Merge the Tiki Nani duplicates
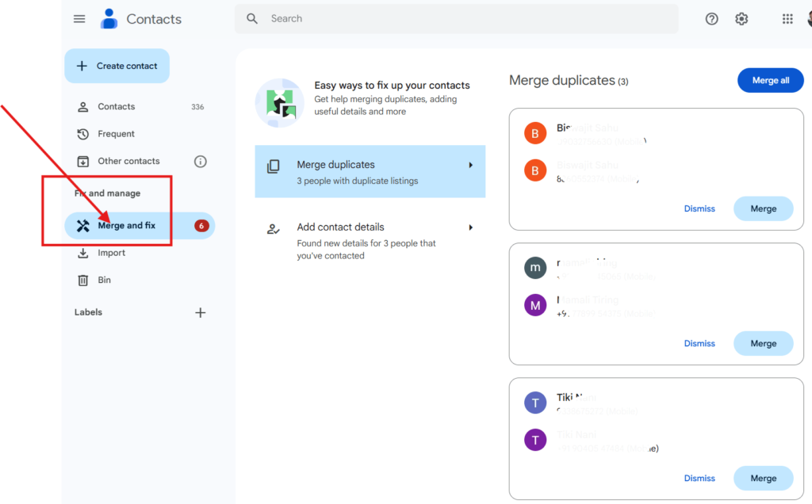The width and height of the screenshot is (812, 504). tap(764, 478)
